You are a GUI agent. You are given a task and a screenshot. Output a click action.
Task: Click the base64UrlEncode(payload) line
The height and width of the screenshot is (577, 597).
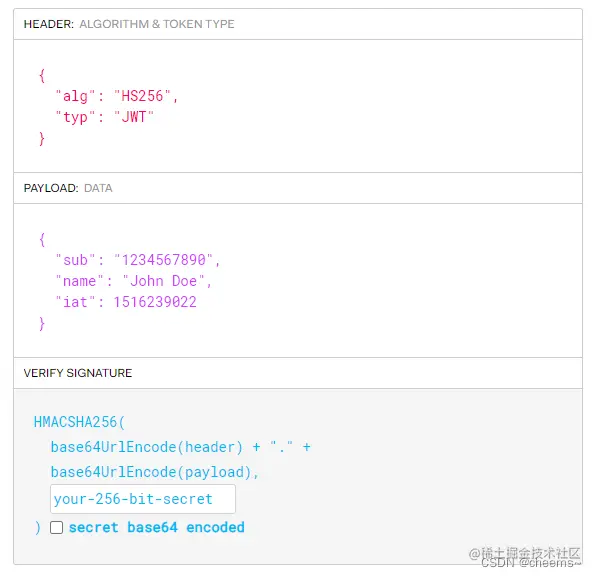[155, 472]
